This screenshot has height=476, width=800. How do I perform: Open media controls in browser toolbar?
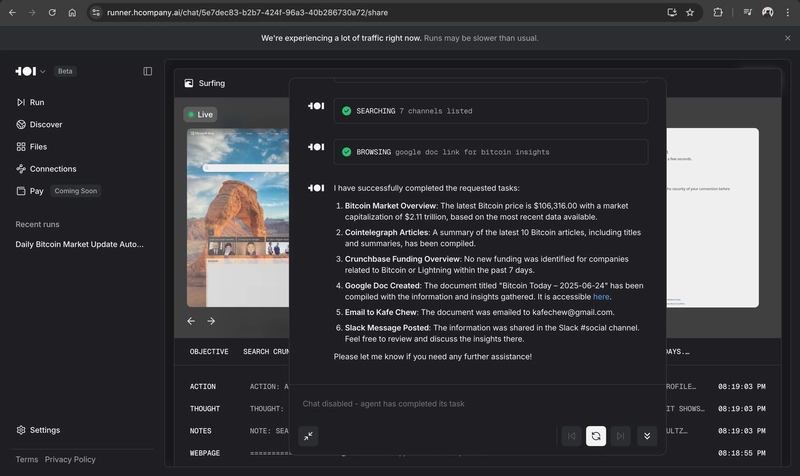pyautogui.click(x=747, y=12)
